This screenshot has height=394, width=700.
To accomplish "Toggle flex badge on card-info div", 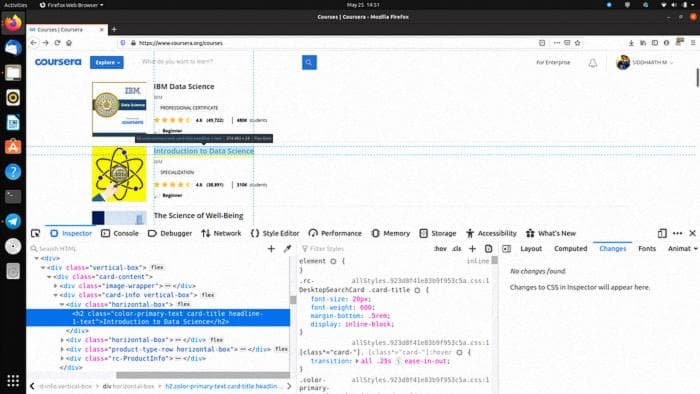I will [x=208, y=295].
